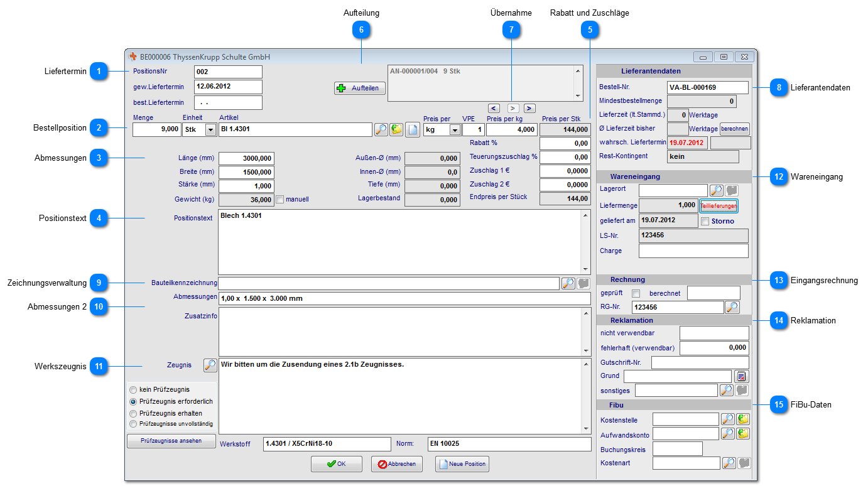Image resolution: width=868 pixels, height=486 pixels.
Task: Open Prüfzeugnisse ansehen
Action: pyautogui.click(x=171, y=441)
